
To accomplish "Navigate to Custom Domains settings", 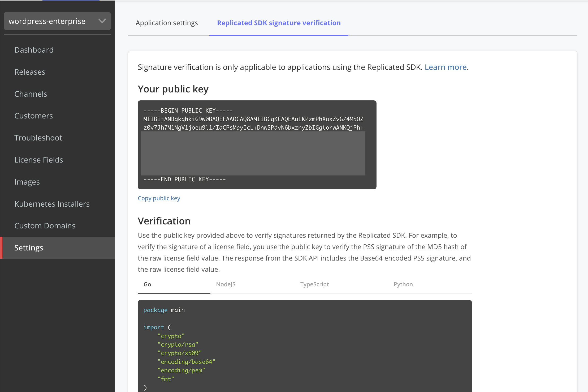I will [x=45, y=225].
